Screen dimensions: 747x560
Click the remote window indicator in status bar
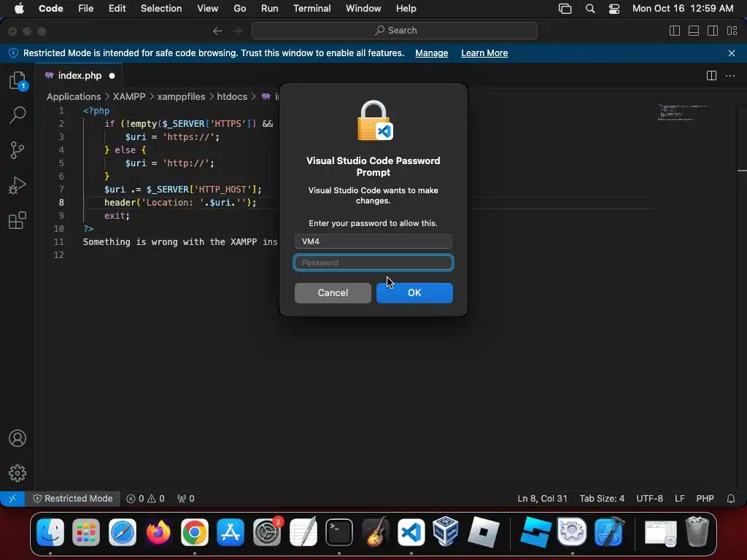pos(12,499)
